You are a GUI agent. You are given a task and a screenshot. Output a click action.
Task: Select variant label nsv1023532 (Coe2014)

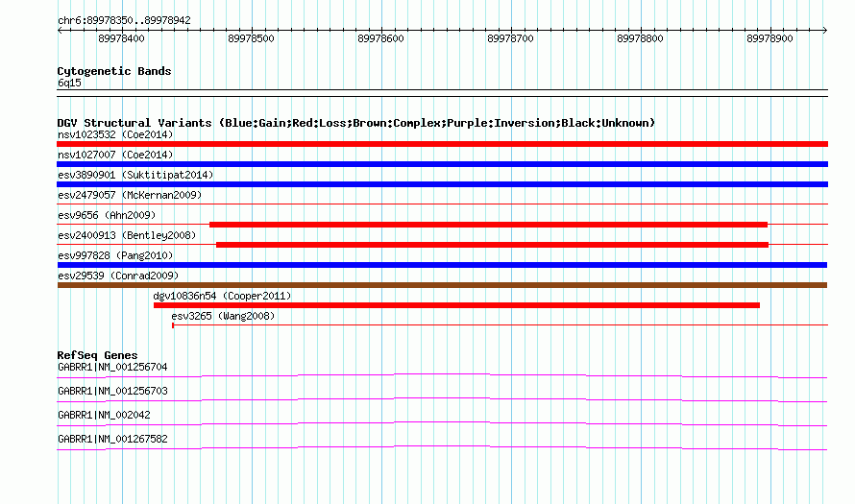(115, 134)
